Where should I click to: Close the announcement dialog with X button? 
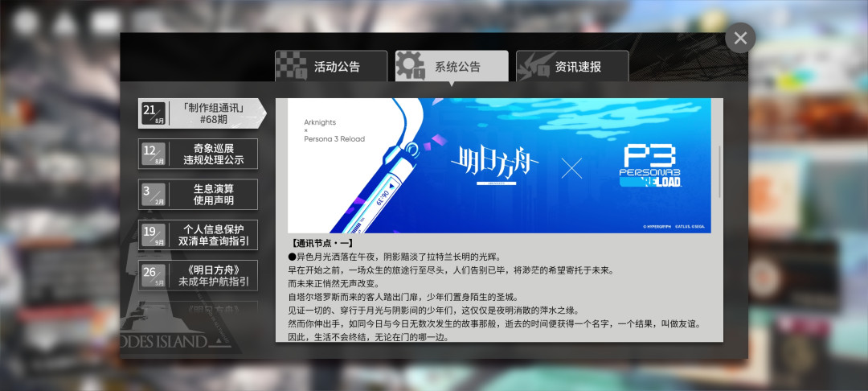(740, 38)
